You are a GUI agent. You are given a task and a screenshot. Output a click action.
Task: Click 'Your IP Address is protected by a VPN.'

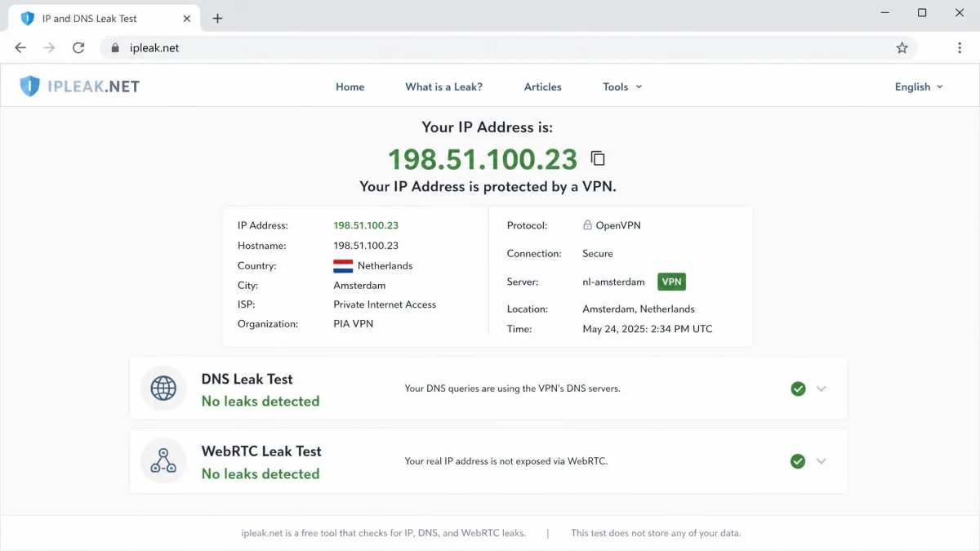pyautogui.click(x=488, y=187)
